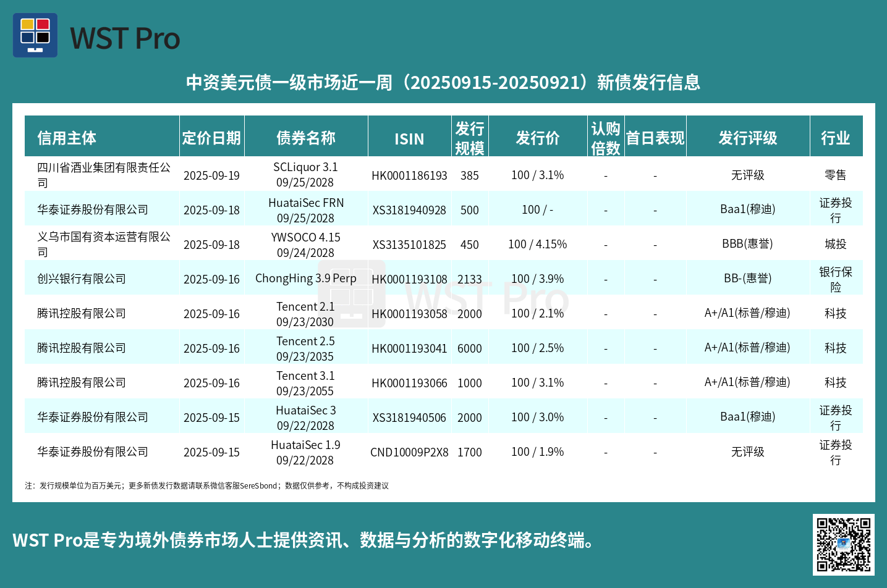Image resolution: width=887 pixels, height=588 pixels.
Task: Click issue size 2133
Action: (x=470, y=279)
